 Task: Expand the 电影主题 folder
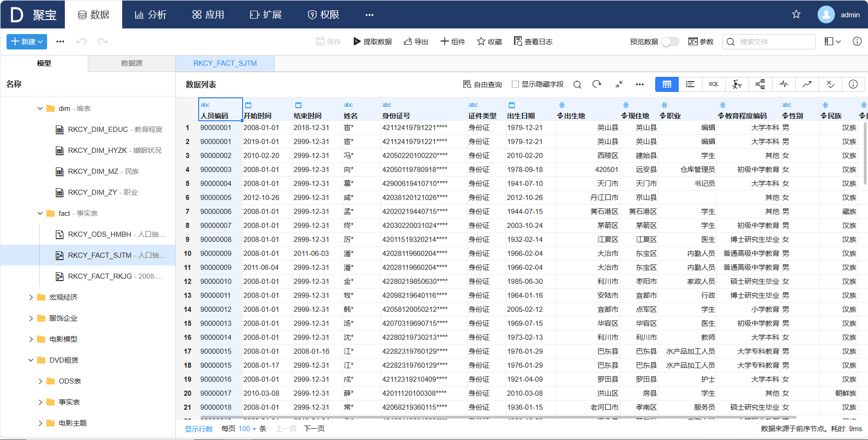[40, 423]
